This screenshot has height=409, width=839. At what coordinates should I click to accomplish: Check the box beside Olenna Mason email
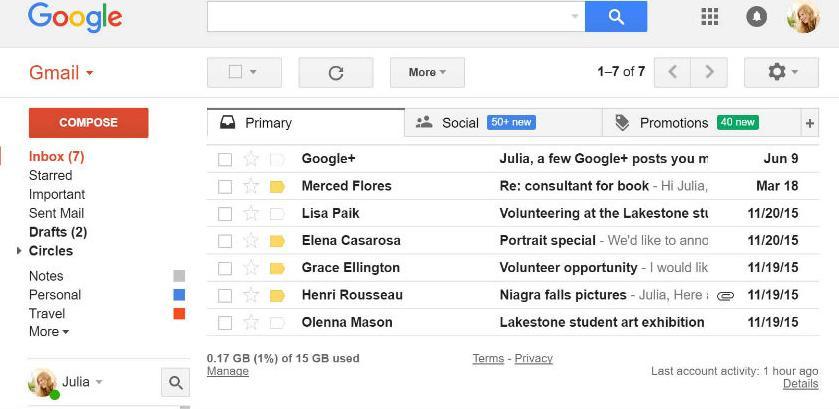tap(225, 323)
